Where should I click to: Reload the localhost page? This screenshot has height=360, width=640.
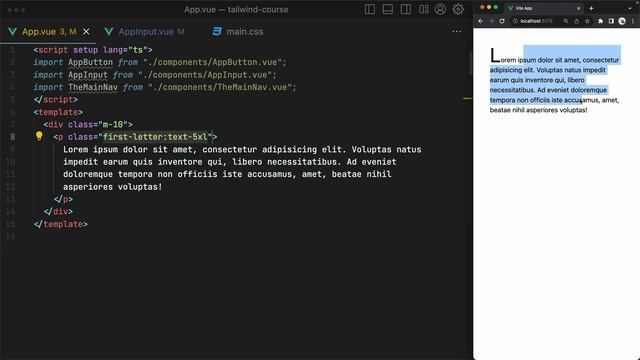click(502, 21)
